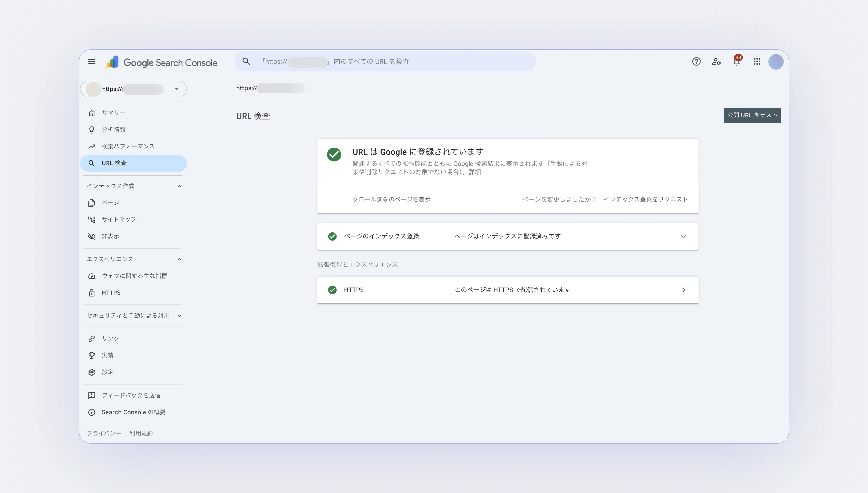Open HTTPS details with right chevron

(x=684, y=290)
